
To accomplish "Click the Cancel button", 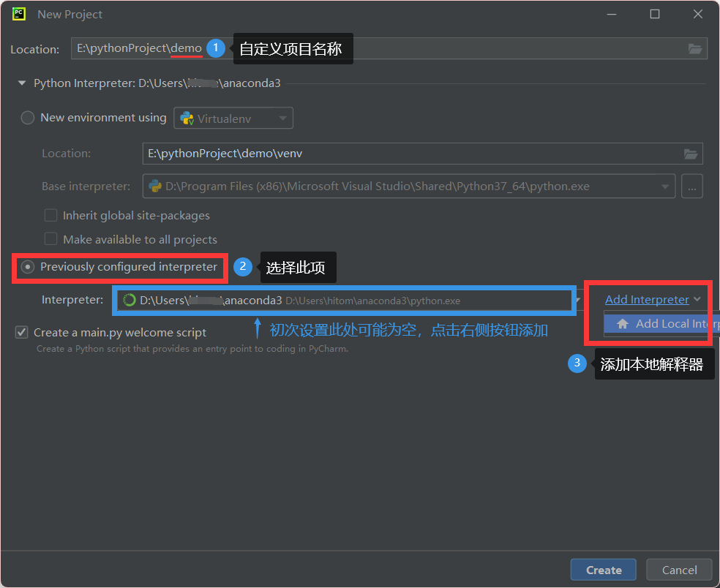I will [x=679, y=570].
